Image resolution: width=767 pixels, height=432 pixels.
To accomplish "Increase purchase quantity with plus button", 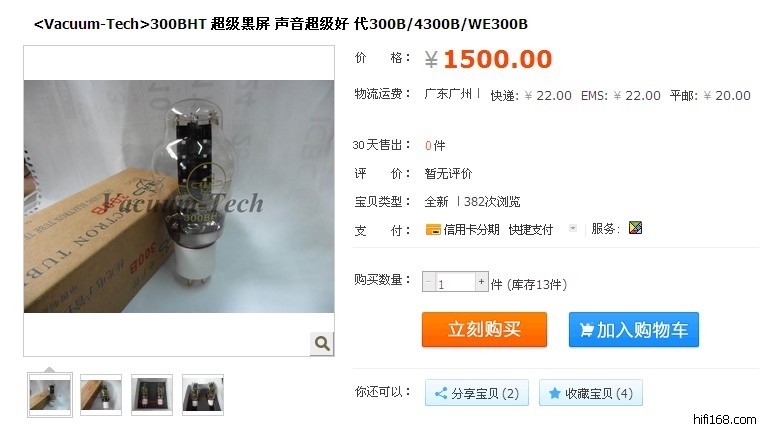I will 481,282.
